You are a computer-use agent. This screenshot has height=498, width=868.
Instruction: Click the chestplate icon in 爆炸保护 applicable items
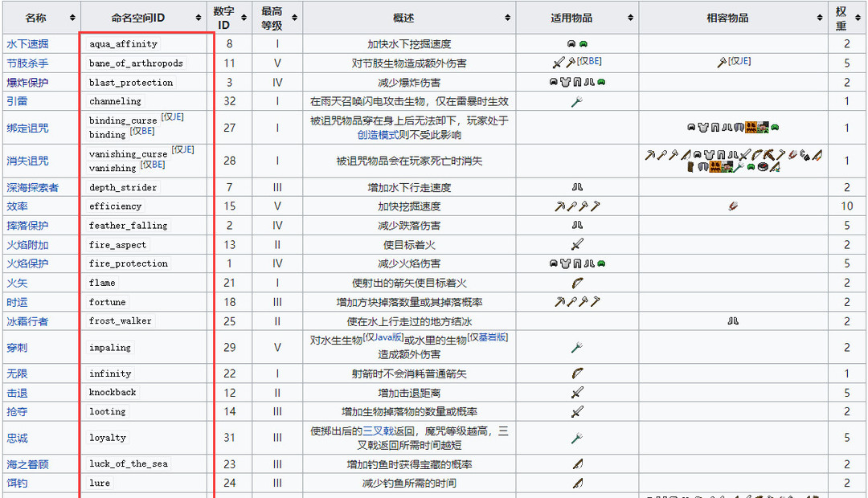click(x=567, y=81)
